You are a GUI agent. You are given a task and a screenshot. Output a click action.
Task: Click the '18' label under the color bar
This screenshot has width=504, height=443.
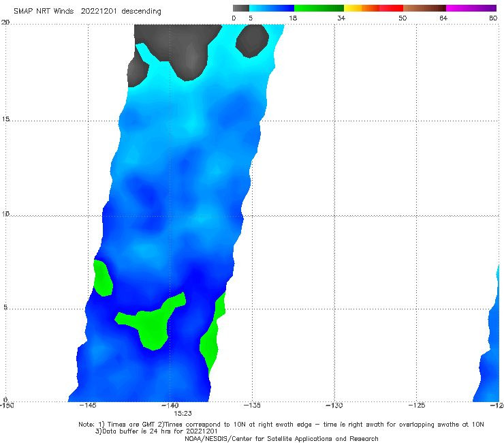pos(293,18)
